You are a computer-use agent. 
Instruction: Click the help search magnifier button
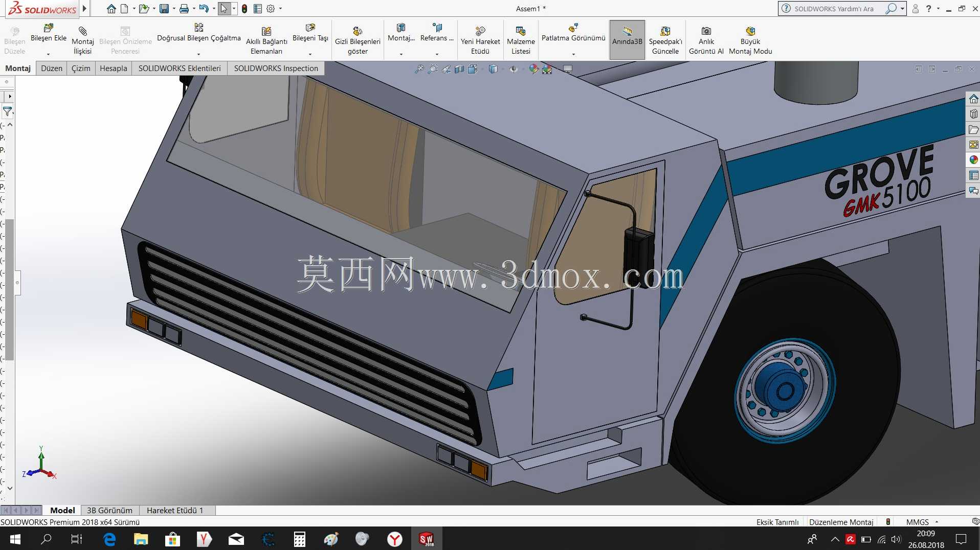(x=891, y=9)
